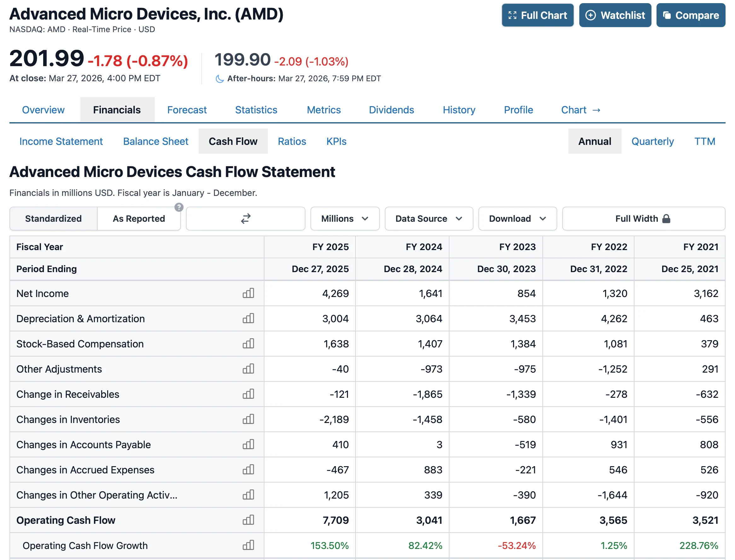Click the Full Chart button

point(537,15)
